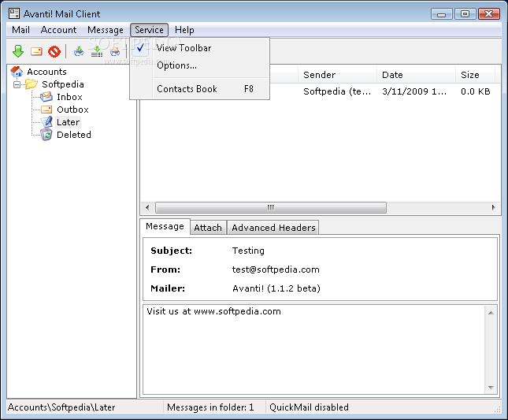Screen dimensions: 508x420
Task: Select the Accounts root node
Action: 46,71
